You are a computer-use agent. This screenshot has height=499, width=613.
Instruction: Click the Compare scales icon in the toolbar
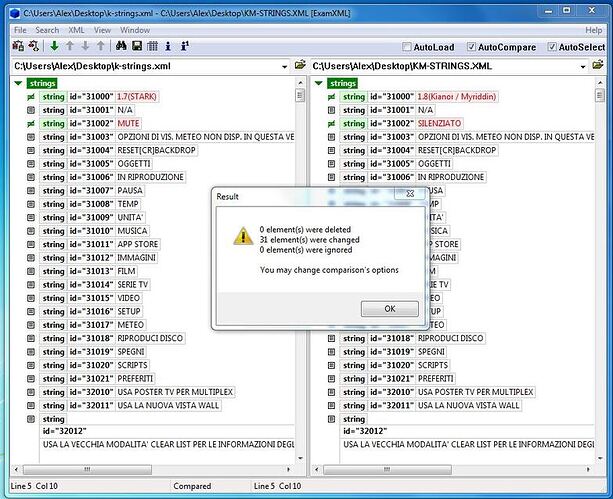18,46
